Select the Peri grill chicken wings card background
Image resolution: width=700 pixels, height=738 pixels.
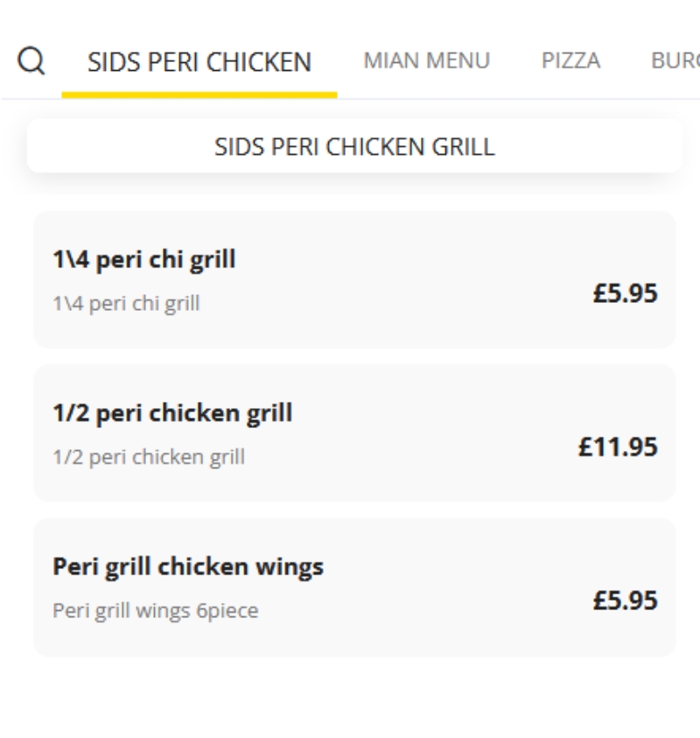354,587
